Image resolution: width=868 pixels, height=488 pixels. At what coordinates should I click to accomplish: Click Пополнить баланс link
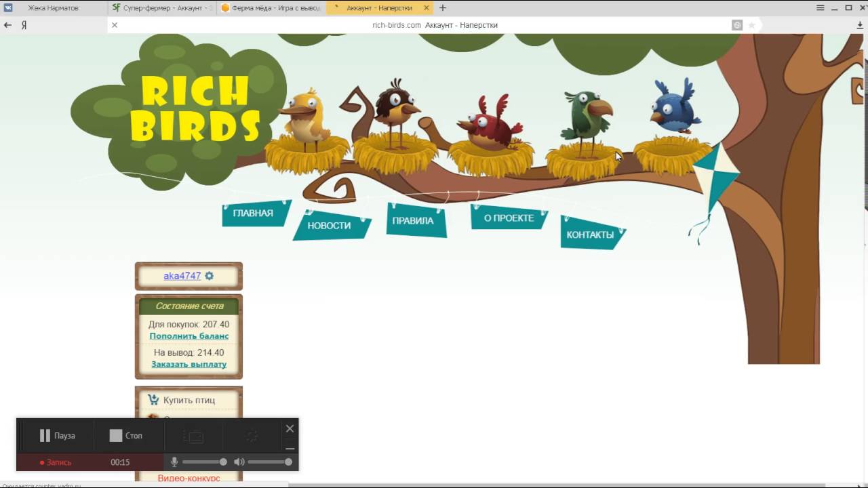pyautogui.click(x=189, y=336)
